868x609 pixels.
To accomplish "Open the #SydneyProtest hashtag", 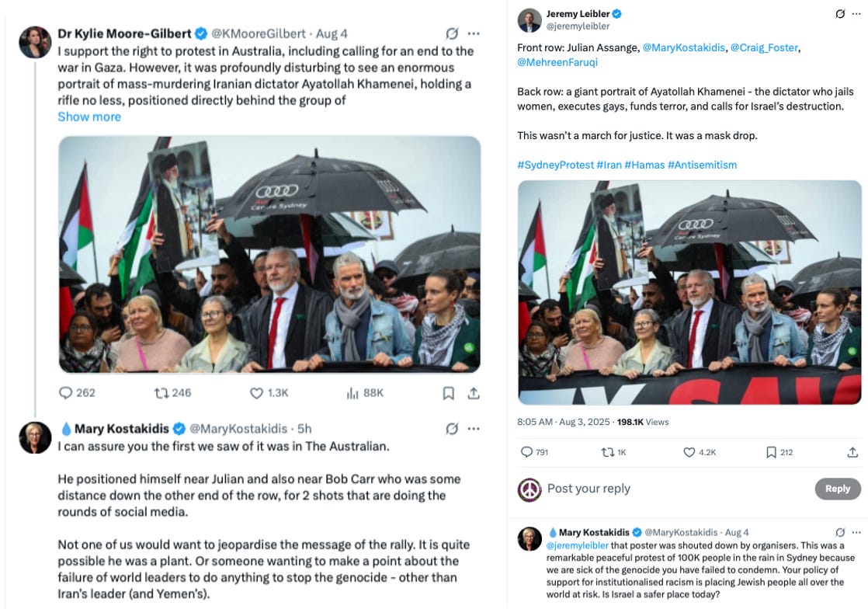I will click(x=555, y=165).
